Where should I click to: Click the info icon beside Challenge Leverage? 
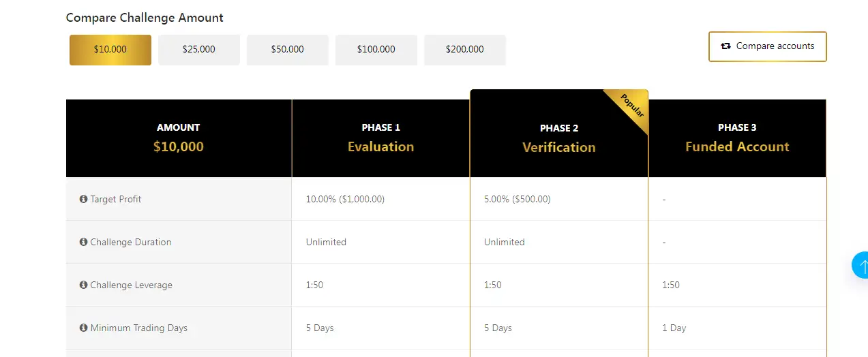[x=84, y=285]
